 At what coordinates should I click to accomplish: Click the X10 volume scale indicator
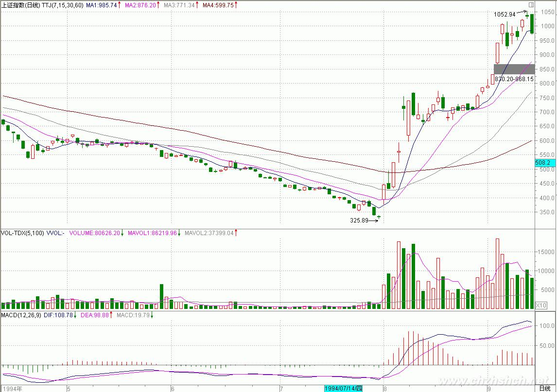(540, 305)
